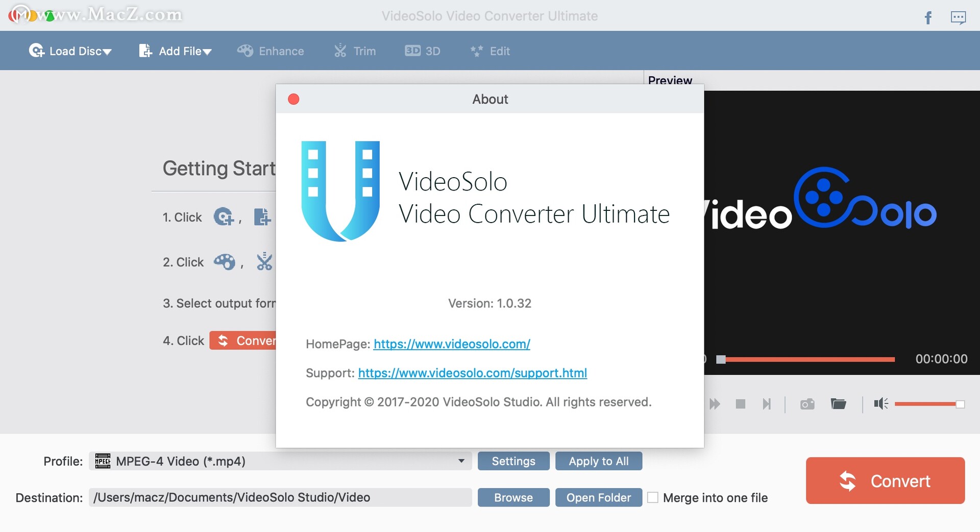
Task: Close the About dialog
Action: click(x=293, y=99)
